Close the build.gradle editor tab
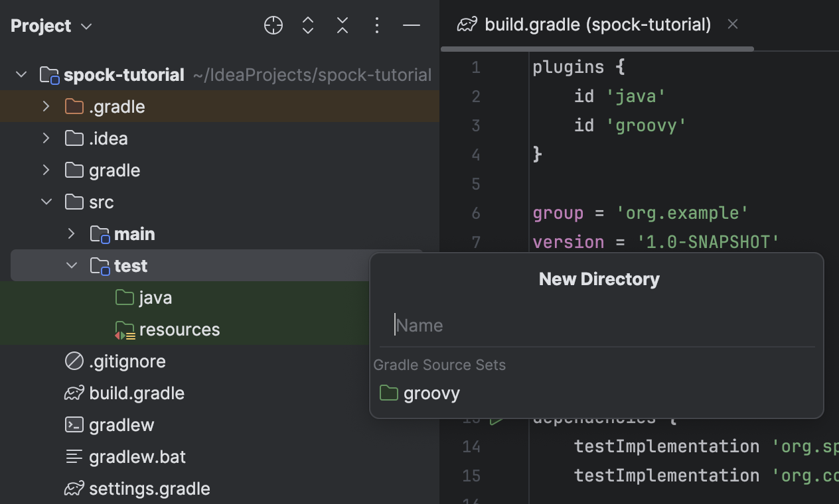The height and width of the screenshot is (504, 839). 732,24
